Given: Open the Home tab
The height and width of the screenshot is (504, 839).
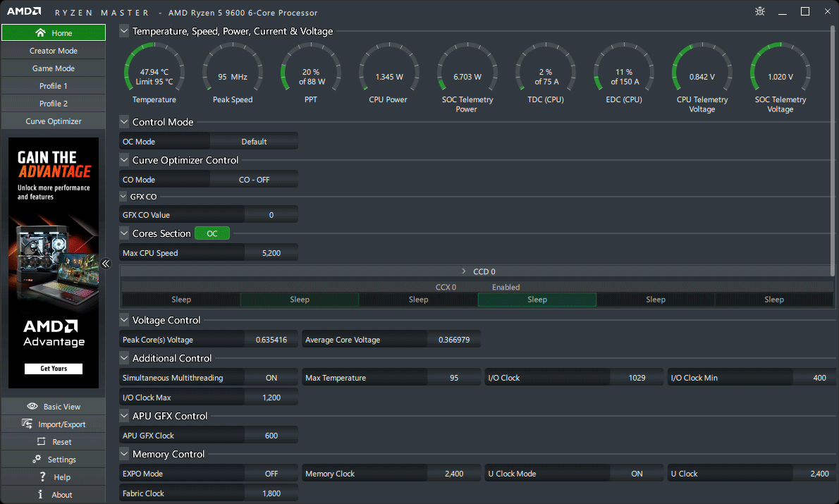Looking at the screenshot, I should pos(54,32).
